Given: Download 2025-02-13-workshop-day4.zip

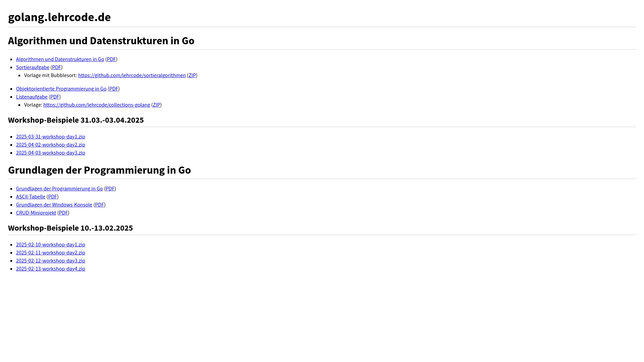Looking at the screenshot, I should (x=51, y=268).
